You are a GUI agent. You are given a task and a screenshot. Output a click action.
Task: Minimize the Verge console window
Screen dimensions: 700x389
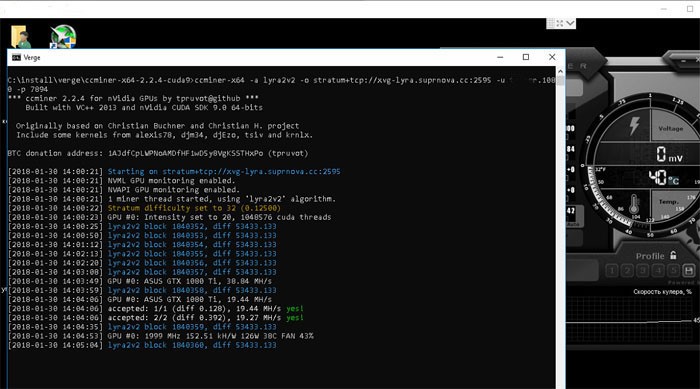(x=500, y=57)
